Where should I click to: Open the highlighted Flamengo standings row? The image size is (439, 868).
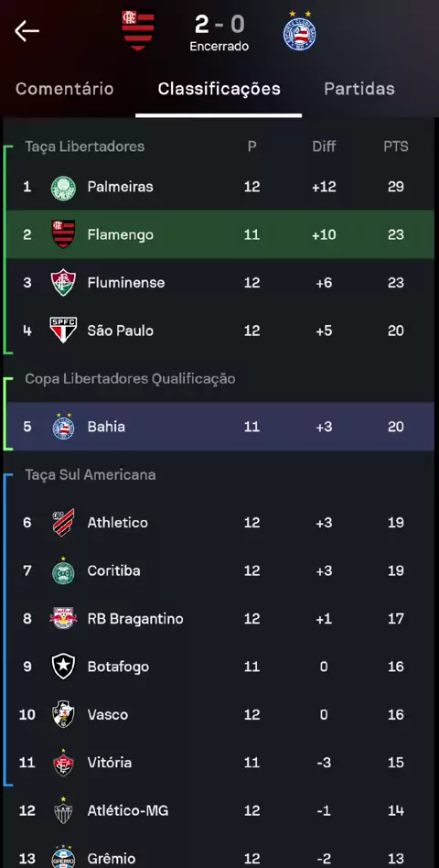click(220, 234)
